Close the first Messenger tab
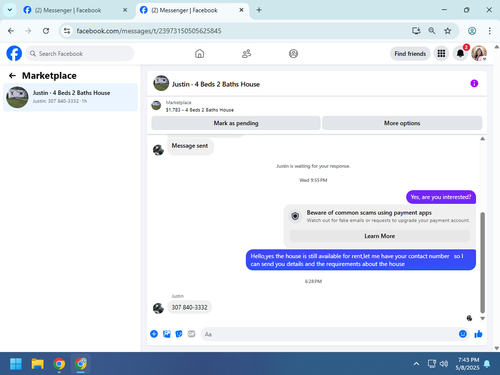This screenshot has width=500, height=375. pyautogui.click(x=125, y=10)
